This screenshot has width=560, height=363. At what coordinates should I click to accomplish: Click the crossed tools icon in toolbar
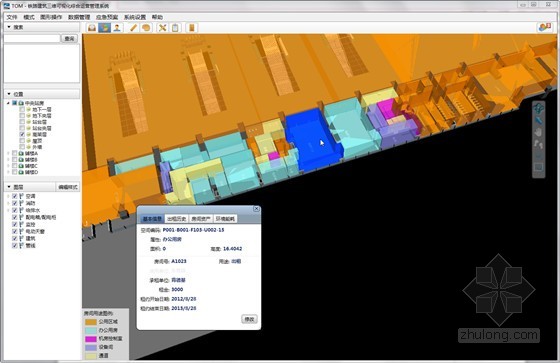coord(162,28)
